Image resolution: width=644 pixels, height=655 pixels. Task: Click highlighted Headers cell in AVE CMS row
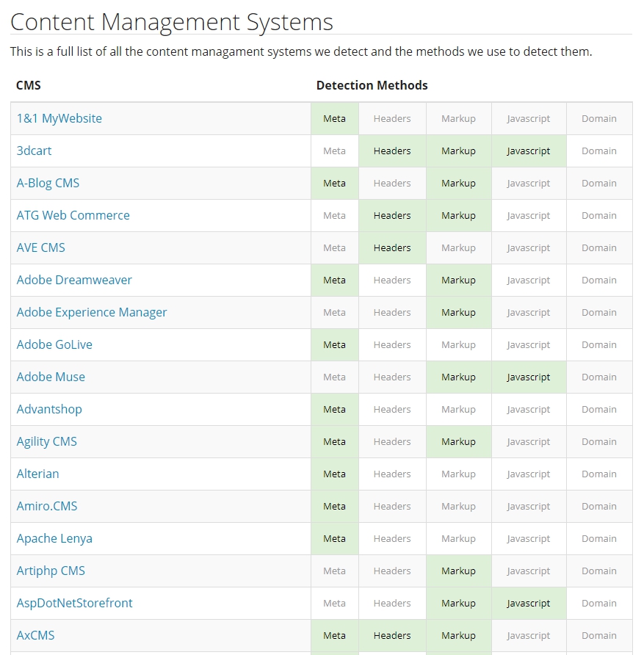coord(392,247)
